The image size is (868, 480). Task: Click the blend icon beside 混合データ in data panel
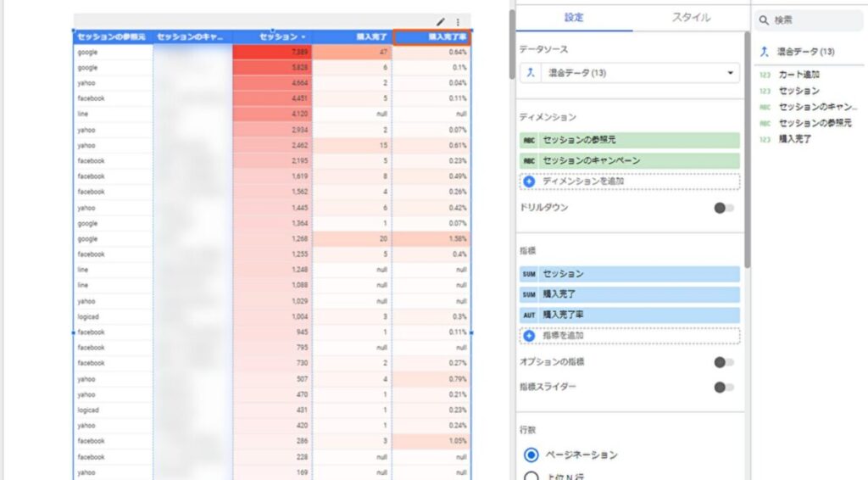point(765,52)
